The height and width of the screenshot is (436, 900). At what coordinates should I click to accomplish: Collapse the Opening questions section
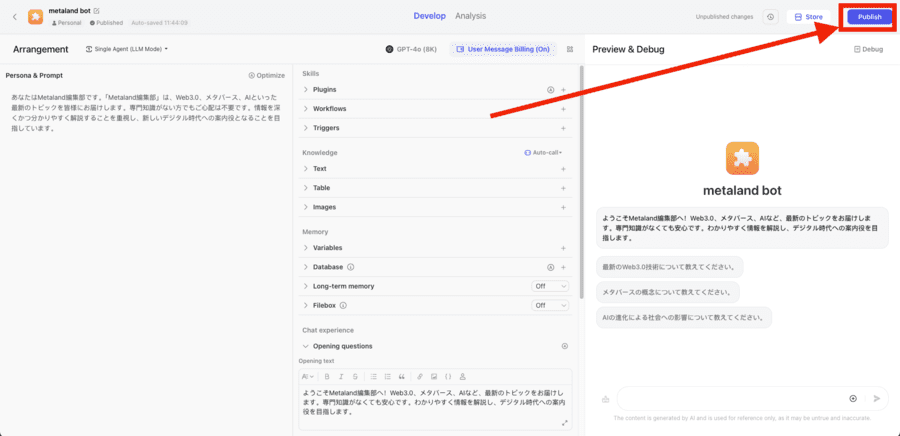(305, 346)
